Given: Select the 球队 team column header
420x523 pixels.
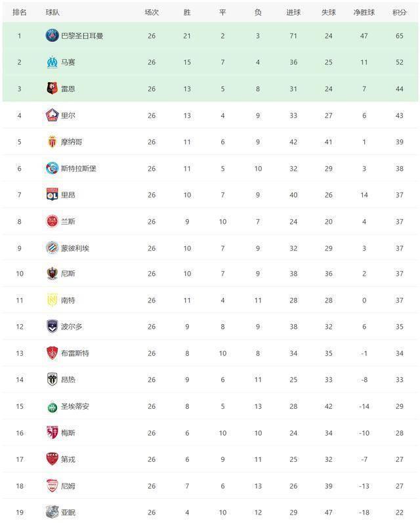Looking at the screenshot, I should click(52, 12).
